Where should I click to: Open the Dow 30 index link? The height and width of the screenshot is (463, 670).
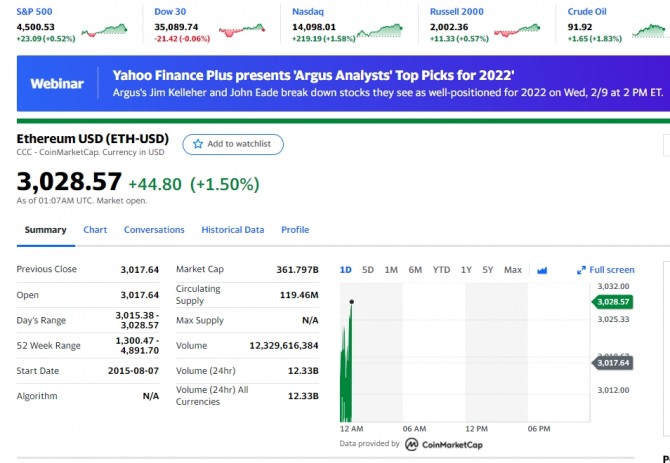tap(170, 12)
